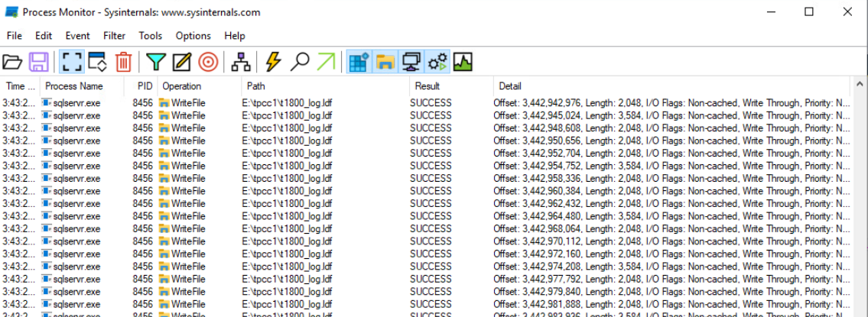Open the File menu
The image size is (868, 317).
[15, 36]
